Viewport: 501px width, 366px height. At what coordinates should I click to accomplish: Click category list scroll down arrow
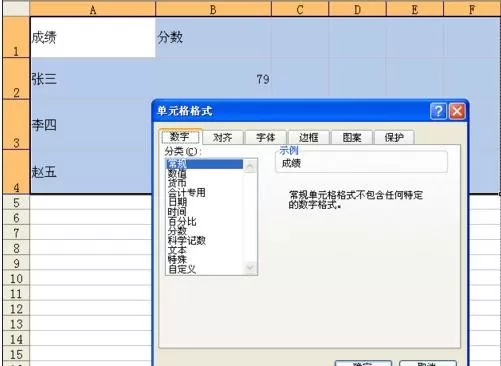click(x=250, y=267)
